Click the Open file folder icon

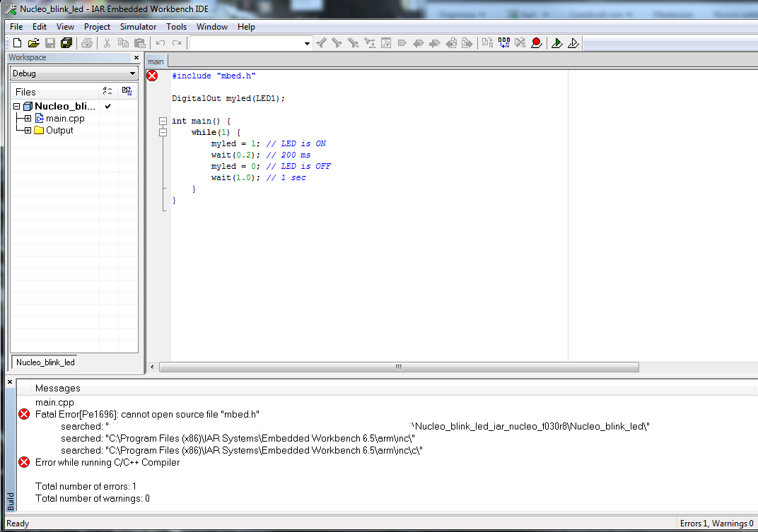click(x=34, y=43)
